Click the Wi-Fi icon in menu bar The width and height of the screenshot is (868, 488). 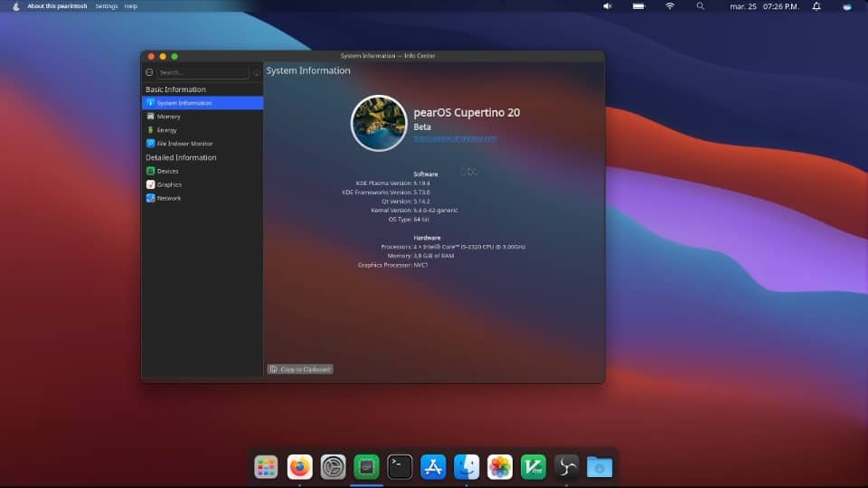click(x=670, y=6)
